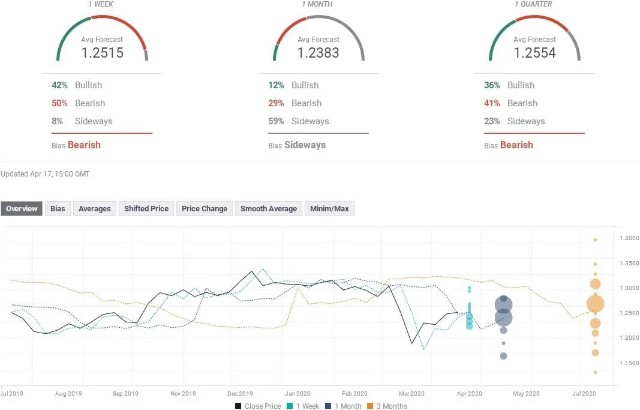Toggle the 1 Month legend entry

pos(345,404)
